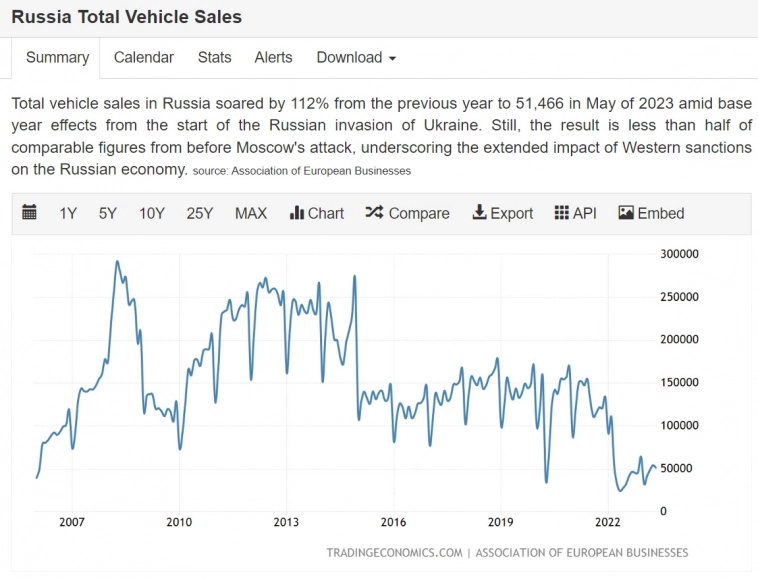Click the Russia Total Vehicle Sales heading
Screen dimensions: 758x579
[126, 17]
